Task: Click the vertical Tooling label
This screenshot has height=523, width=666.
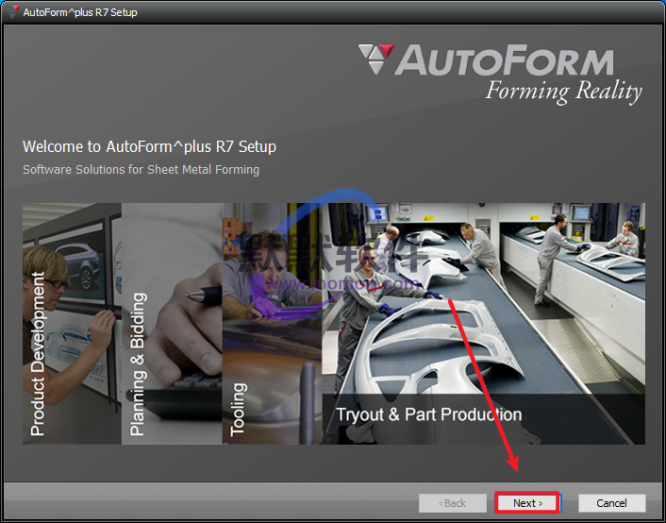Action: [x=238, y=408]
